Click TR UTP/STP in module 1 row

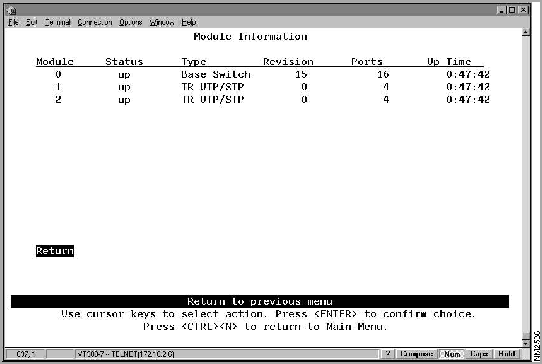pyautogui.click(x=213, y=87)
